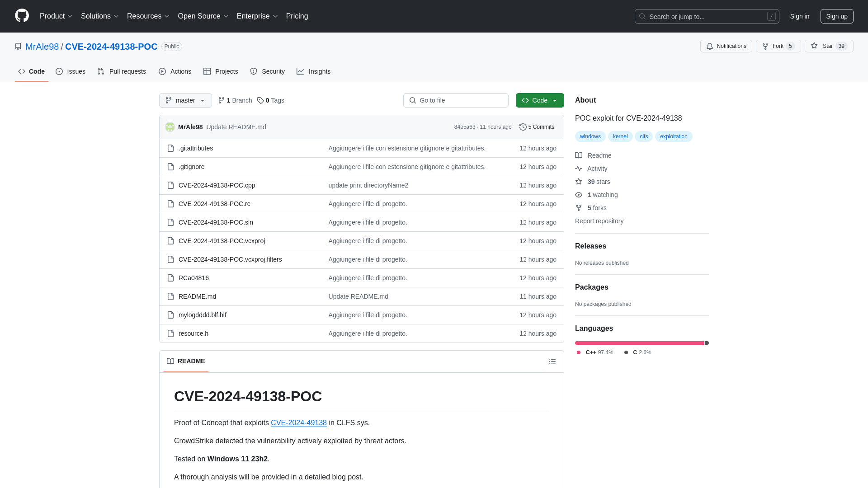Open the README outline list icon
This screenshot has width=868, height=488.
point(552,361)
